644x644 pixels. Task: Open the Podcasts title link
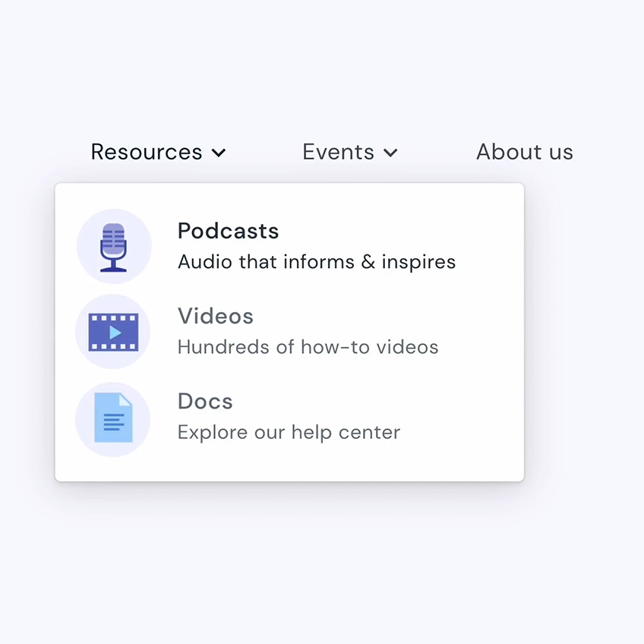(x=228, y=231)
